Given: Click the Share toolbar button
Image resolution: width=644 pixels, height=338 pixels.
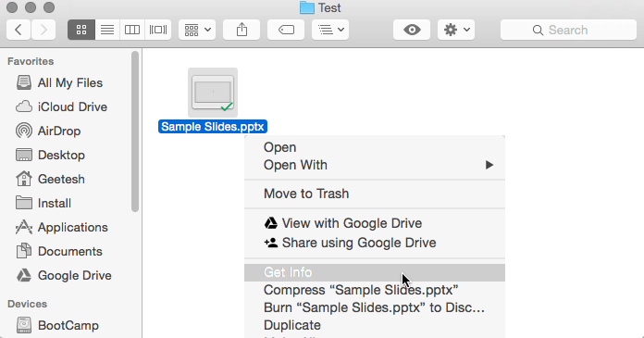Looking at the screenshot, I should tap(241, 30).
